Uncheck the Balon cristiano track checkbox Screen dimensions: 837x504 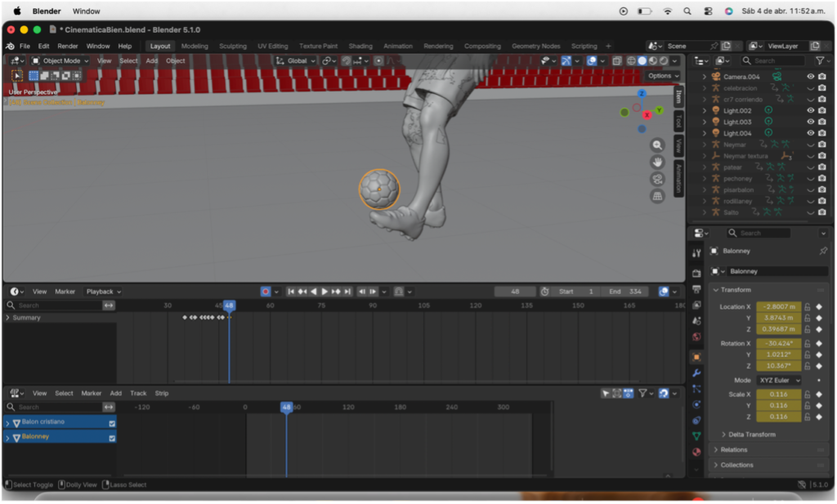[x=110, y=422]
